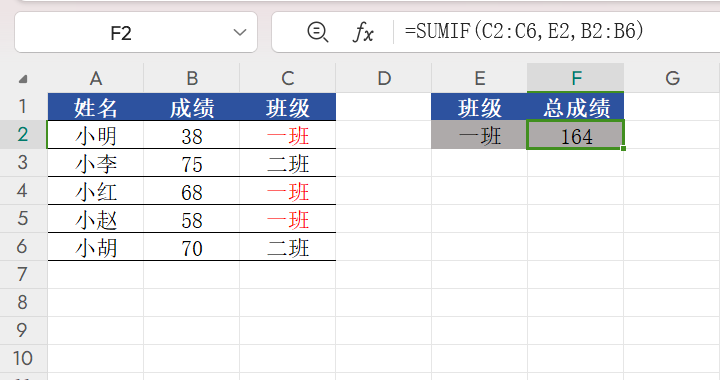Select the cell containing 小胡
Screen dimensions: 720x380
[96, 247]
